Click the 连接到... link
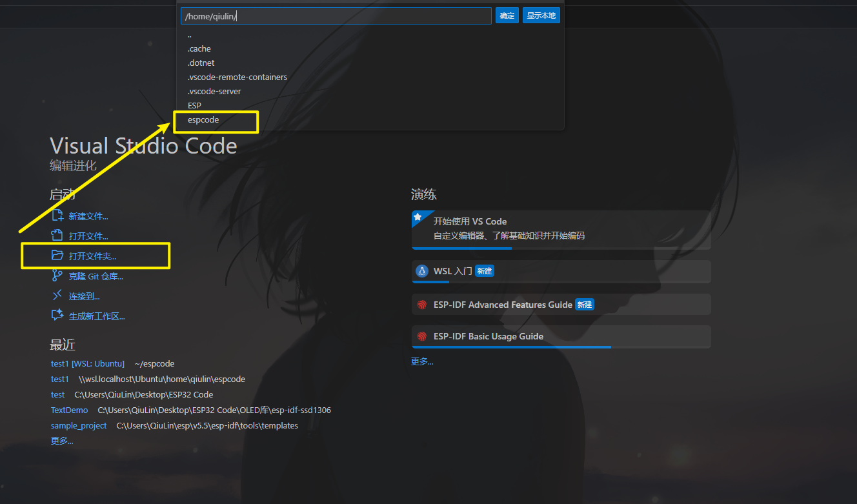The height and width of the screenshot is (504, 857). tap(85, 297)
